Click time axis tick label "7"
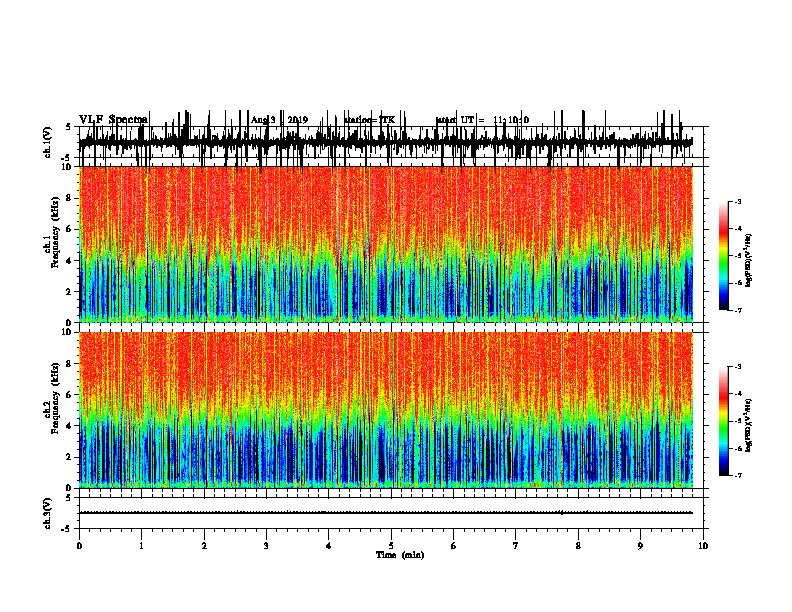 (516, 546)
